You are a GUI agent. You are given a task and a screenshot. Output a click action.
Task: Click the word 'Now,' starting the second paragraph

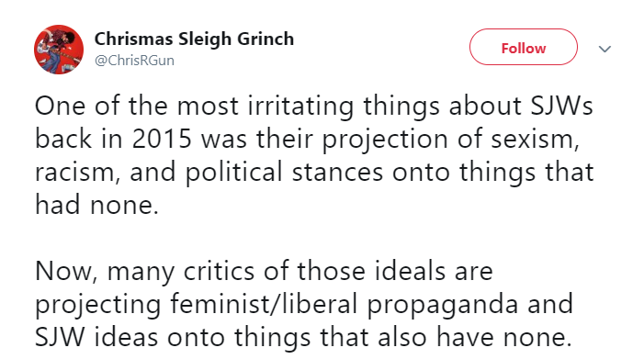(x=66, y=272)
